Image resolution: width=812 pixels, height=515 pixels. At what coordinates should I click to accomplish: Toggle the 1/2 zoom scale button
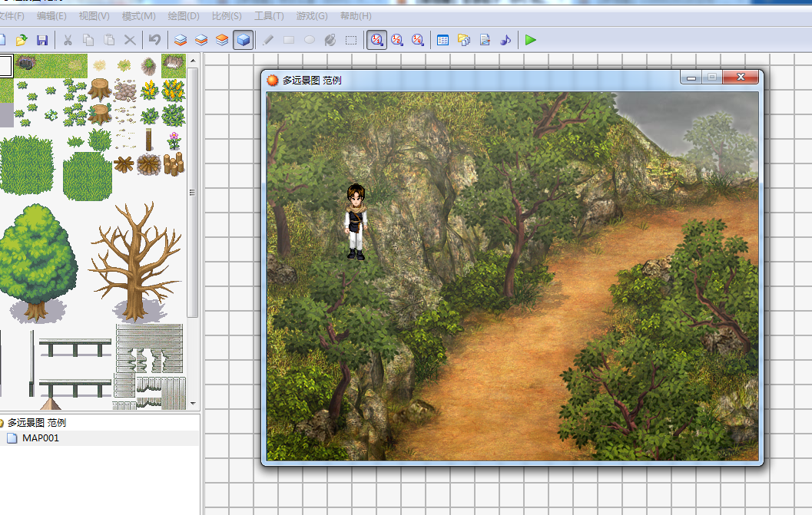(397, 40)
